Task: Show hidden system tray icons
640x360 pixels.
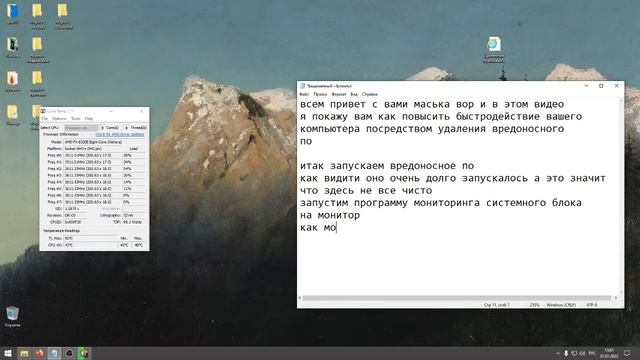Action: pos(558,353)
